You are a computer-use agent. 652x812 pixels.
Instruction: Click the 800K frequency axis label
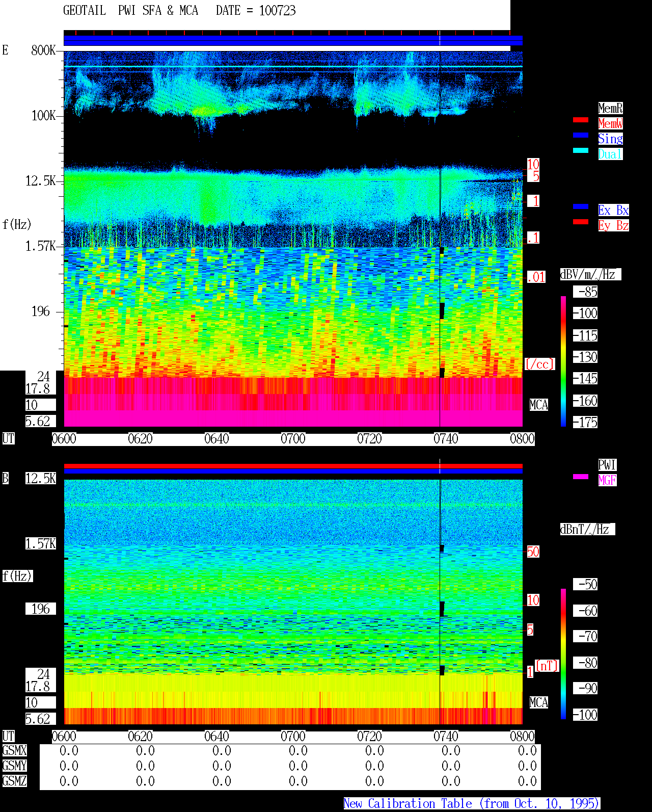[43, 50]
